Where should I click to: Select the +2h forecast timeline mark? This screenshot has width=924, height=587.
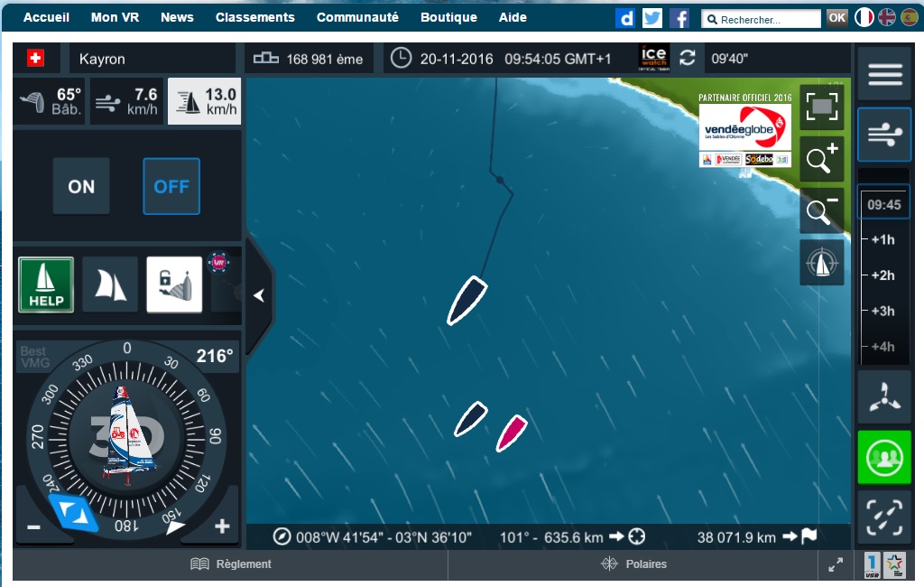(882, 275)
